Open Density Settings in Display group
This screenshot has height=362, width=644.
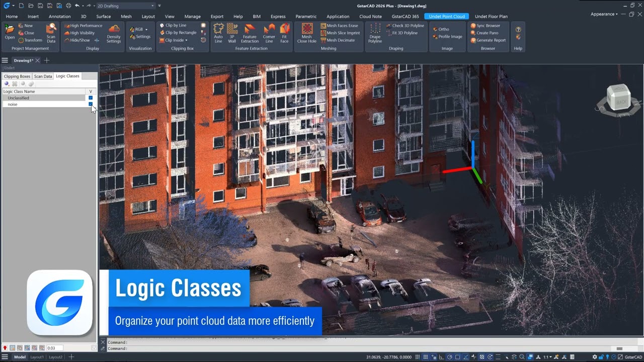click(x=114, y=33)
